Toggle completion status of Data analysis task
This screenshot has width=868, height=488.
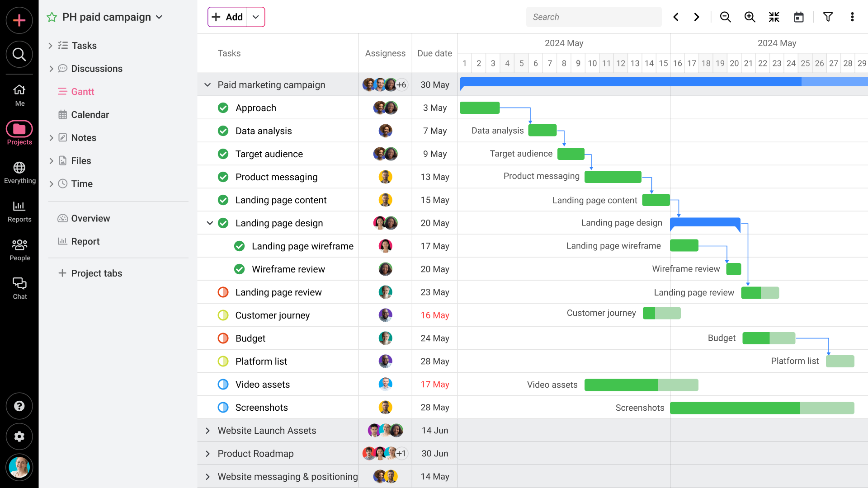point(223,131)
